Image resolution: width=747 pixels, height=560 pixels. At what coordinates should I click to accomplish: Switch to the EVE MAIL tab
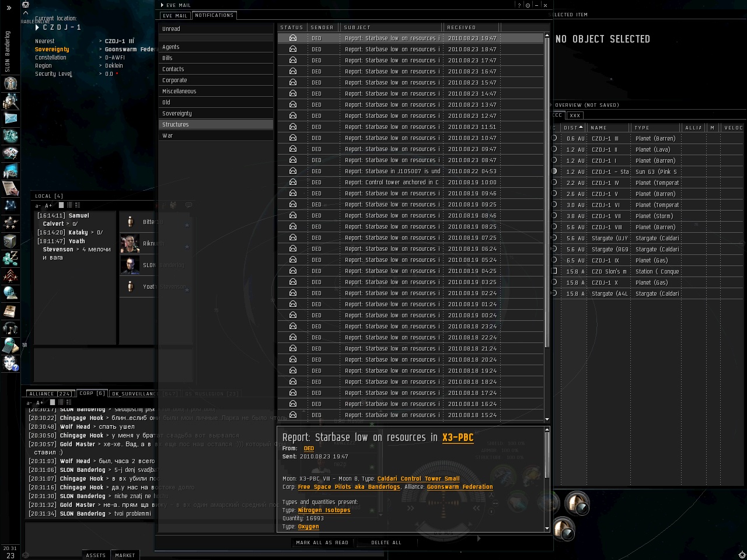point(175,16)
